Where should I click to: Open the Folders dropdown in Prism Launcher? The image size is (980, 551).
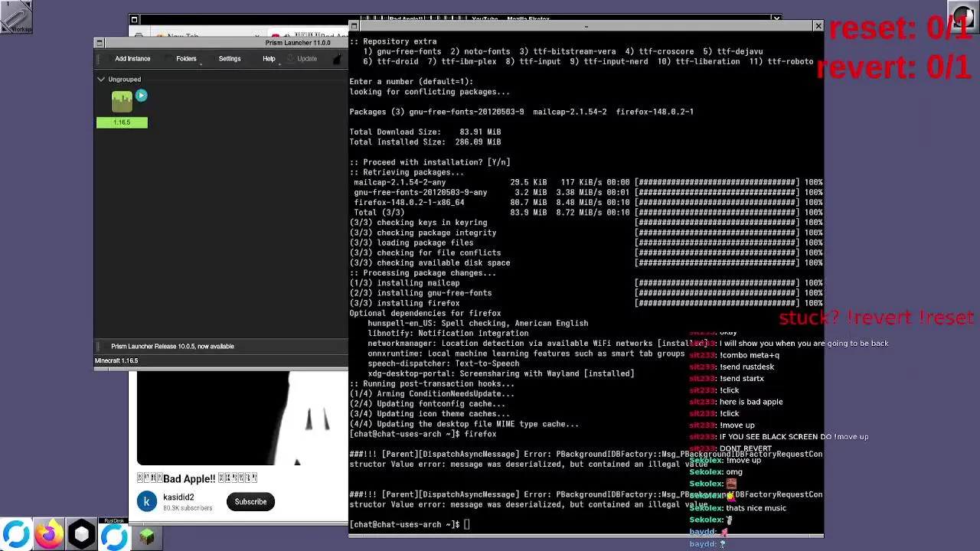coord(186,59)
